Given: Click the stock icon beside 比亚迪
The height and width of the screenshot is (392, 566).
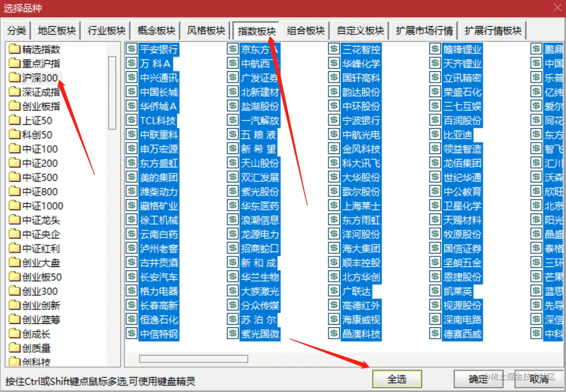Looking at the screenshot, I should (x=435, y=135).
